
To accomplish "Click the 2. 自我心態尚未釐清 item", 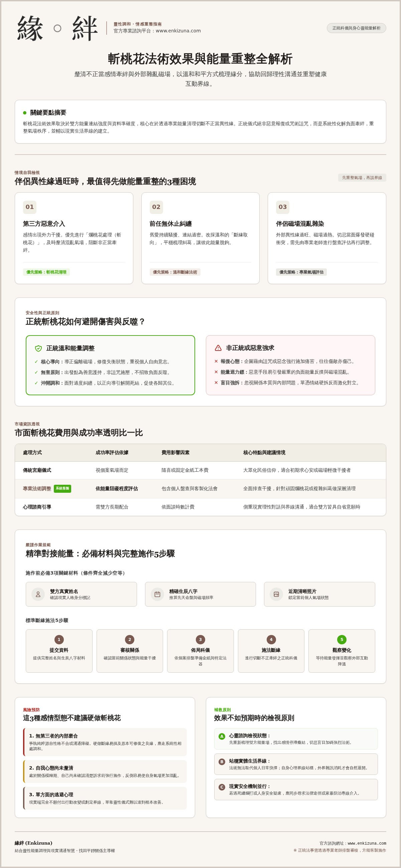I will click(x=105, y=772).
